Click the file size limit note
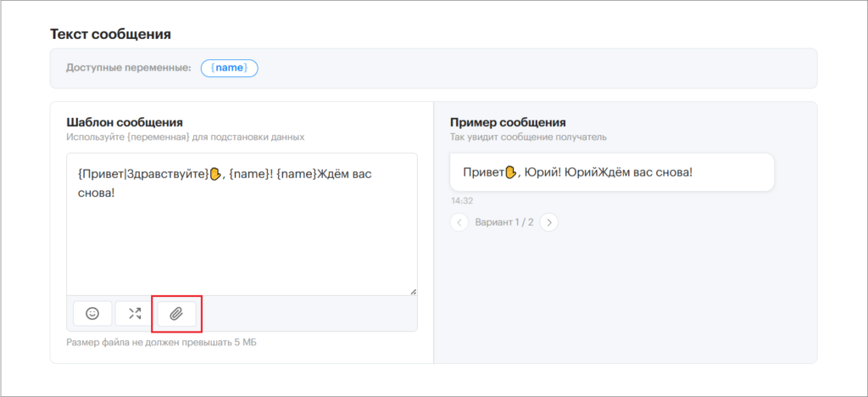 click(x=162, y=342)
